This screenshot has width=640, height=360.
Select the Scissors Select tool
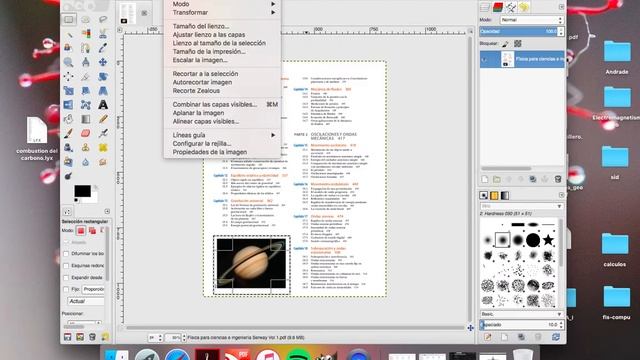[103, 34]
